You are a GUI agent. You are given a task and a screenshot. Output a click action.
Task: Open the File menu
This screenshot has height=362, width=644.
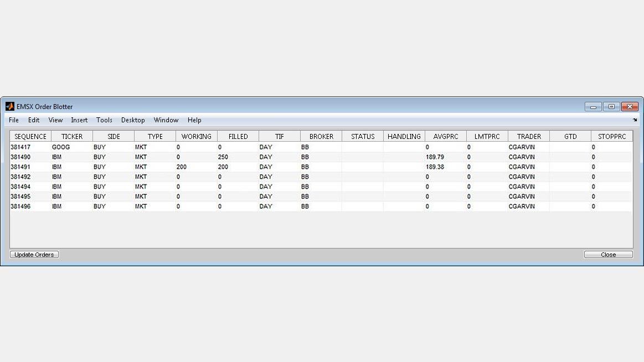point(14,120)
